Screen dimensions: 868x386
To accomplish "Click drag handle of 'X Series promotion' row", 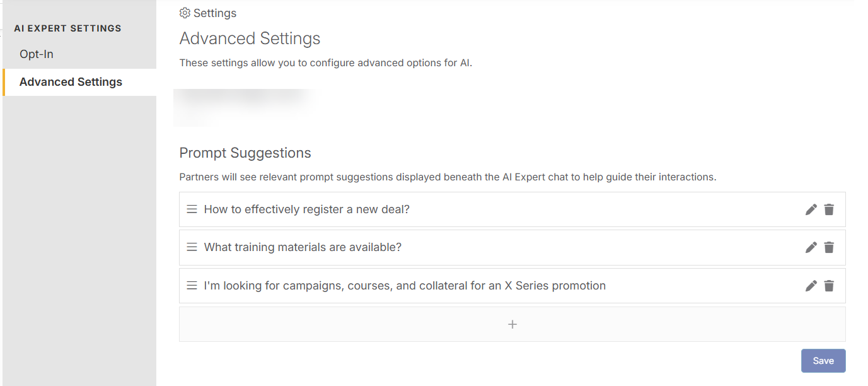I will point(192,286).
